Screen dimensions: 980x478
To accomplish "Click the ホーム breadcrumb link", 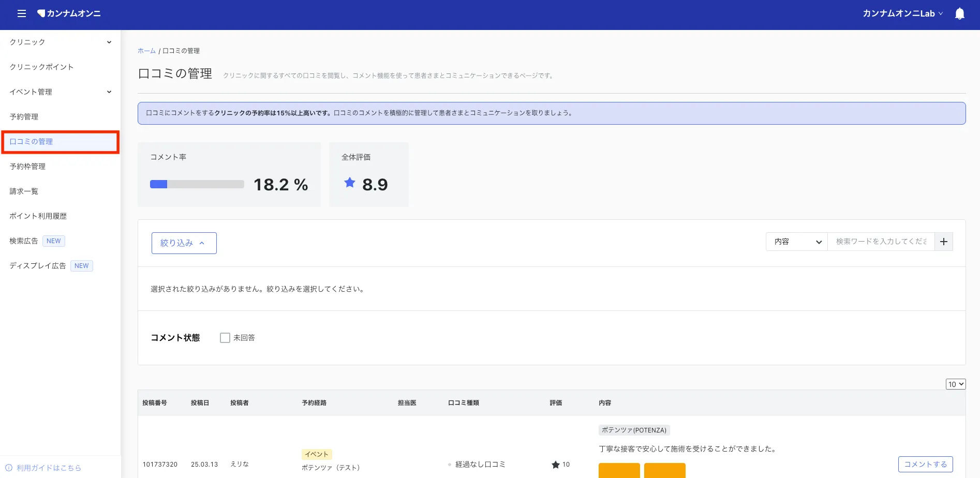I will coord(146,51).
